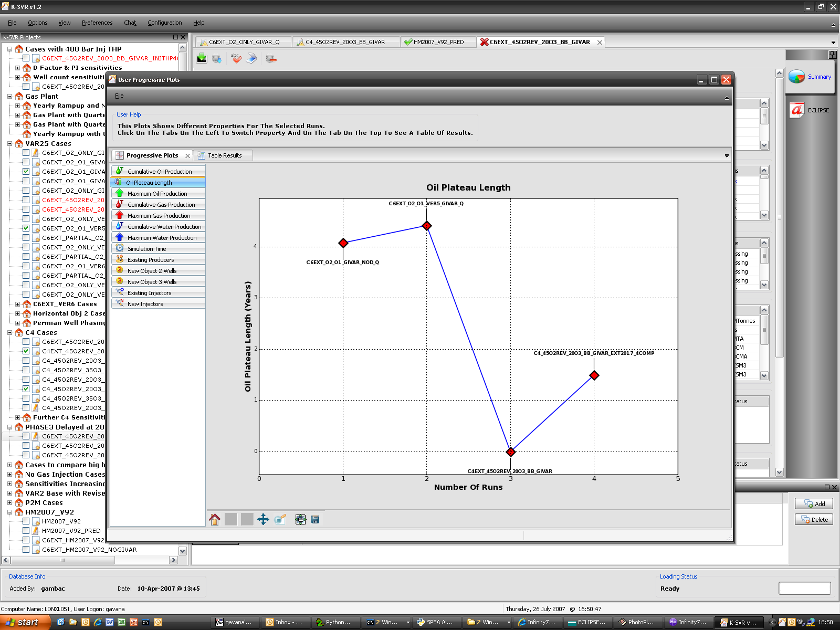Open the configure subplots icon

pyautogui.click(x=300, y=520)
